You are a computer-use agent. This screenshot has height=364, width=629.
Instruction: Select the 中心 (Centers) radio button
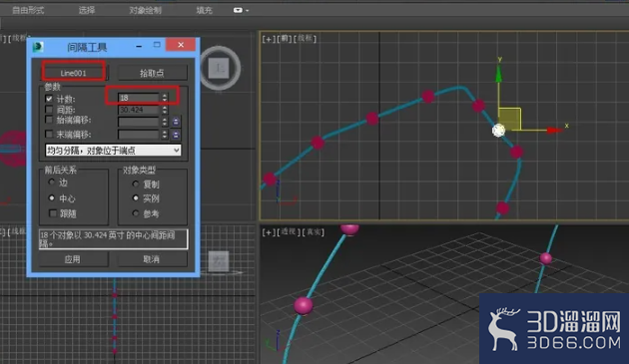pos(51,198)
